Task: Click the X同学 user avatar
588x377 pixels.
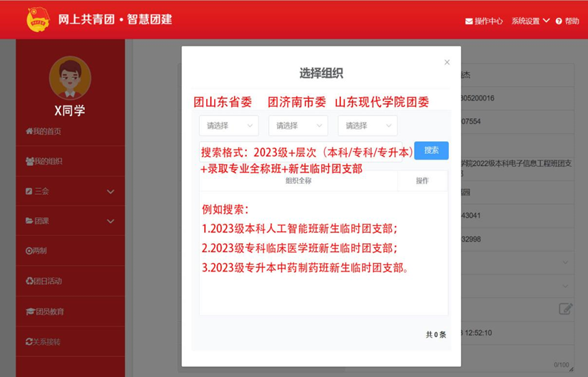Action: click(x=70, y=78)
